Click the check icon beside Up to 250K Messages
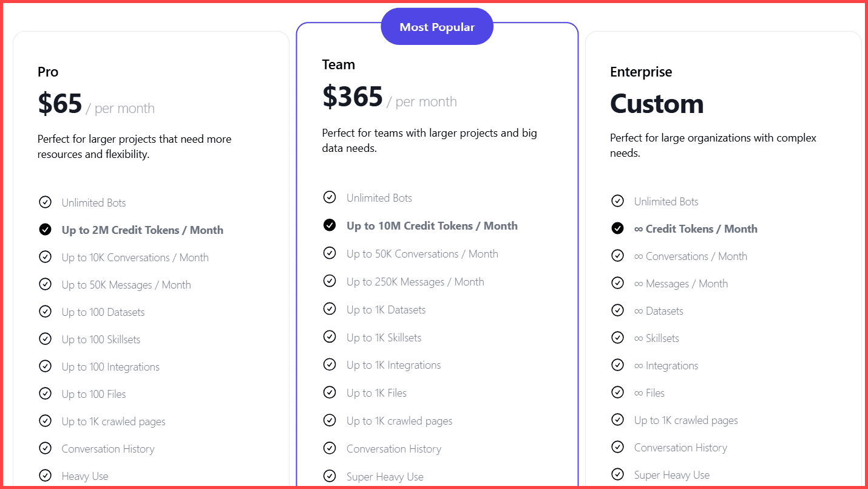868x489 pixels. coord(330,281)
